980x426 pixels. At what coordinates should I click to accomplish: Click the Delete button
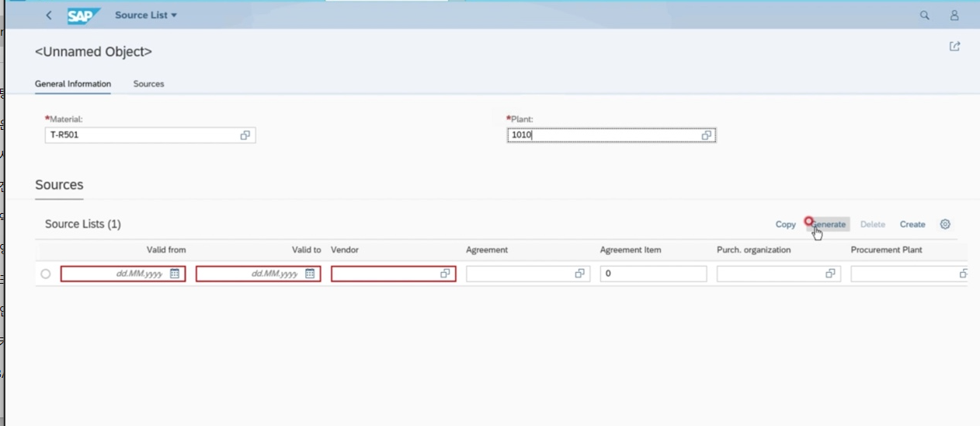tap(872, 224)
